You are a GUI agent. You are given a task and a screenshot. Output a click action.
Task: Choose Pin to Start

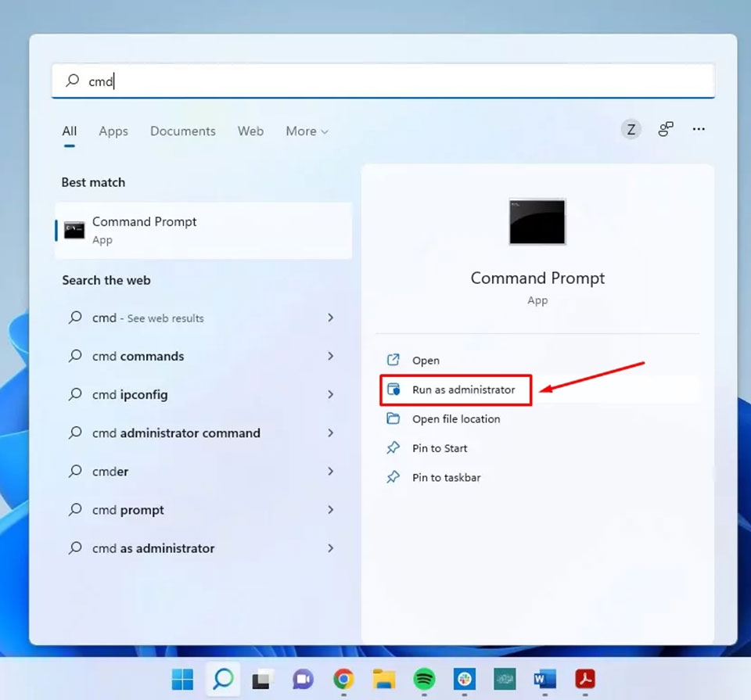[x=440, y=448]
